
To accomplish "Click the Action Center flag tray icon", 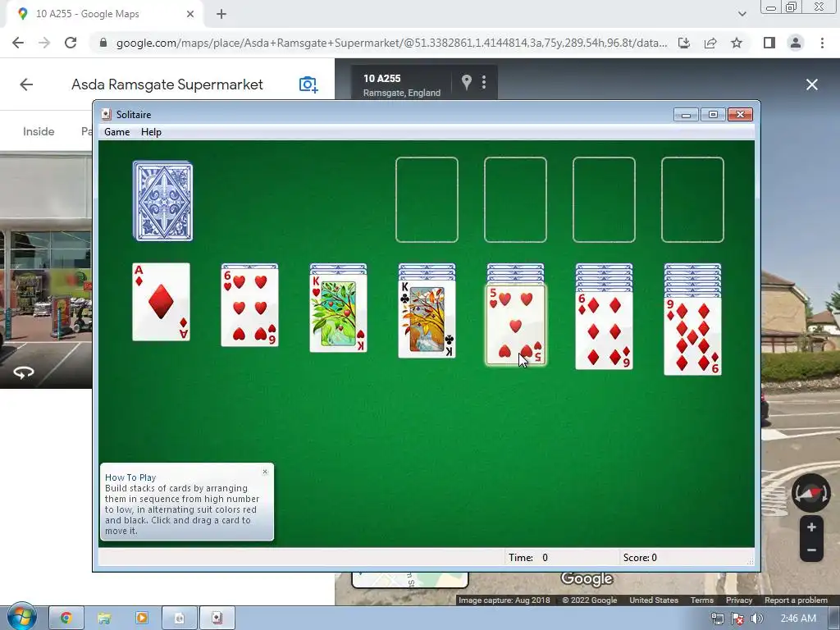I will tap(737, 619).
